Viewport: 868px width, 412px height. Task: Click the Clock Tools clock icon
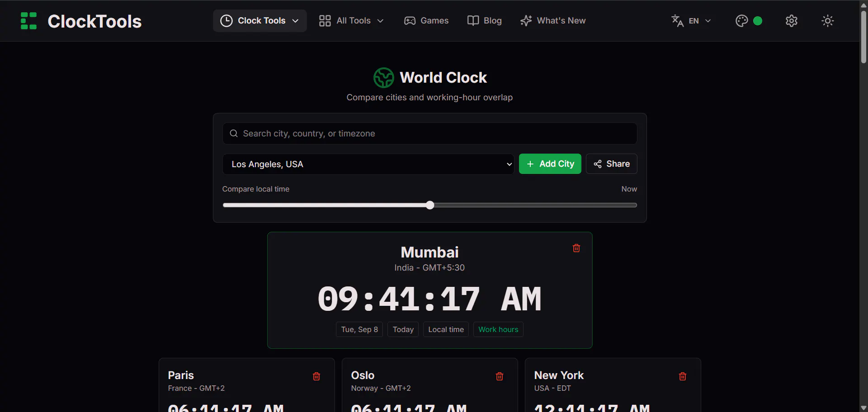tap(226, 21)
